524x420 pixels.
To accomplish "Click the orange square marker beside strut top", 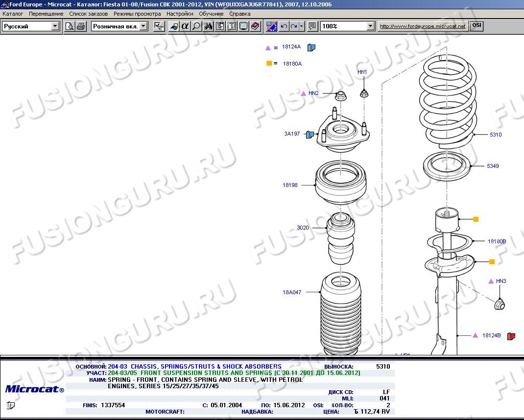I will coord(476,219).
